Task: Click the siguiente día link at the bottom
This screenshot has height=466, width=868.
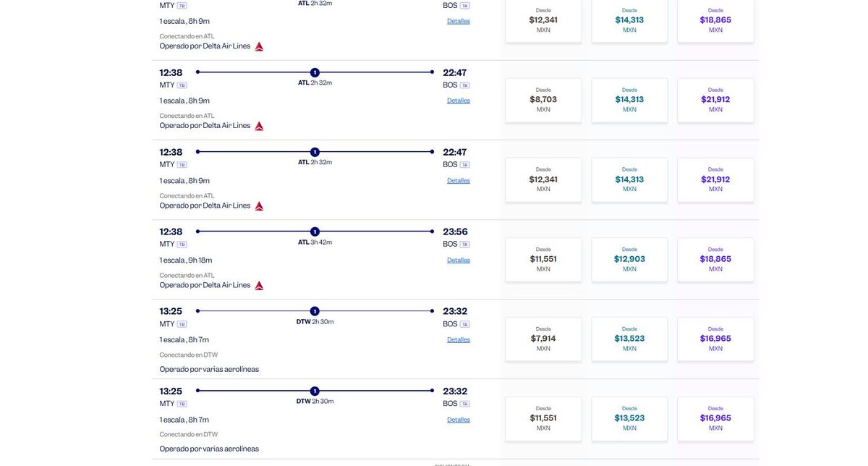Action: pos(452,464)
